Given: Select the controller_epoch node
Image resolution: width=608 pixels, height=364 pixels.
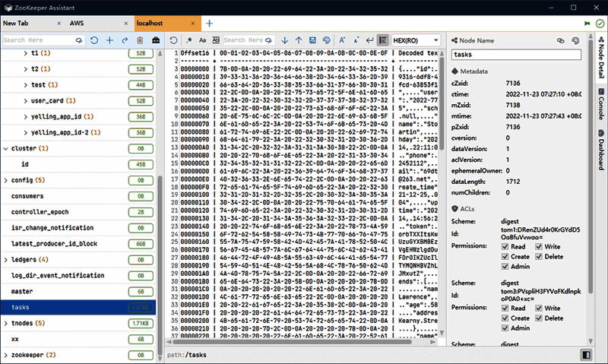Looking at the screenshot, I should click(78, 212).
